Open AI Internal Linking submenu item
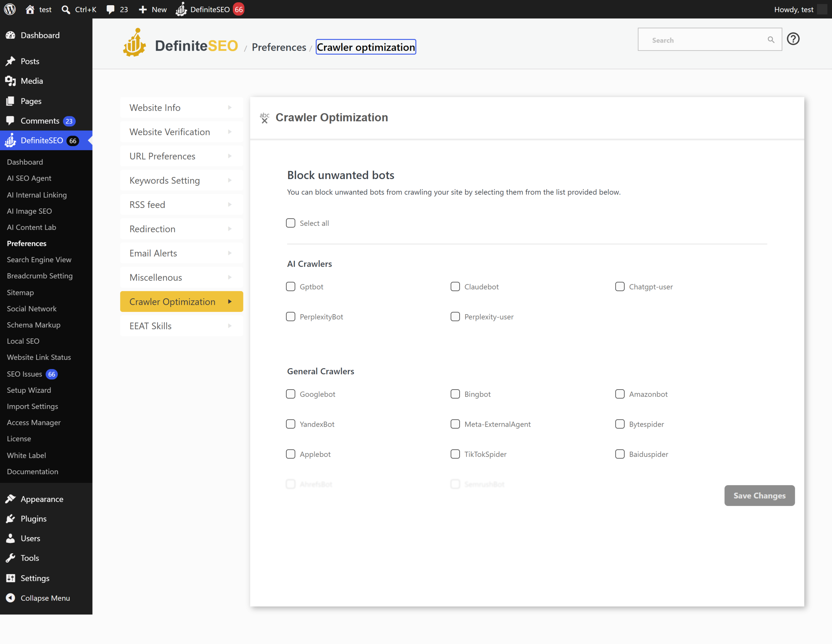Screen dimensions: 832x644 tap(37, 195)
